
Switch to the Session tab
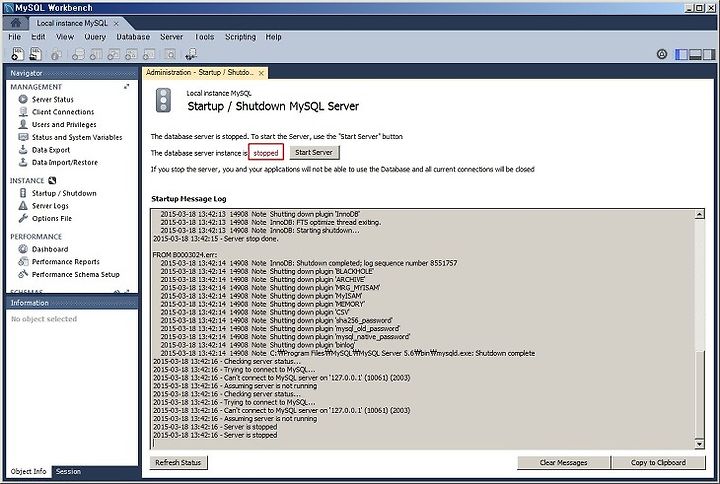pyautogui.click(x=68, y=472)
